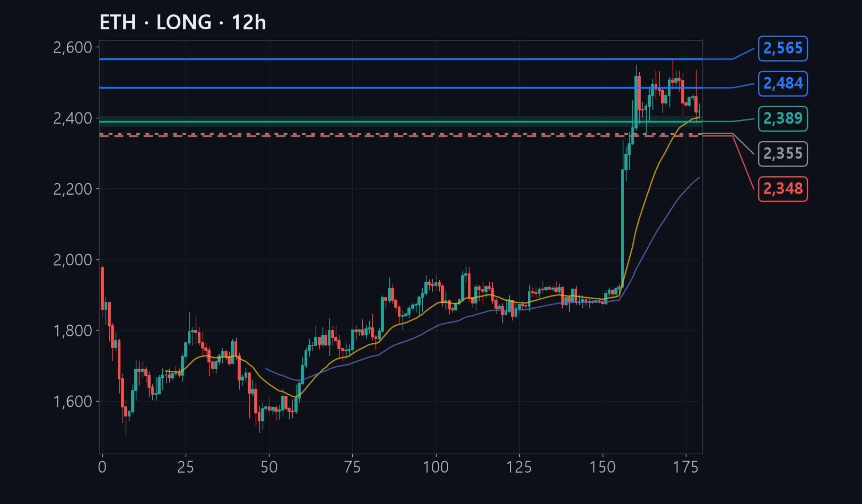Click the 25 x-axis tick label
Screen dimensions: 862x504
coord(186,467)
